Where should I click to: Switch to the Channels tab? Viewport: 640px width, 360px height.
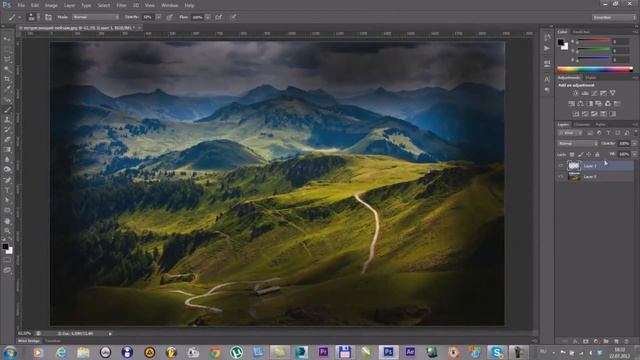pos(582,124)
